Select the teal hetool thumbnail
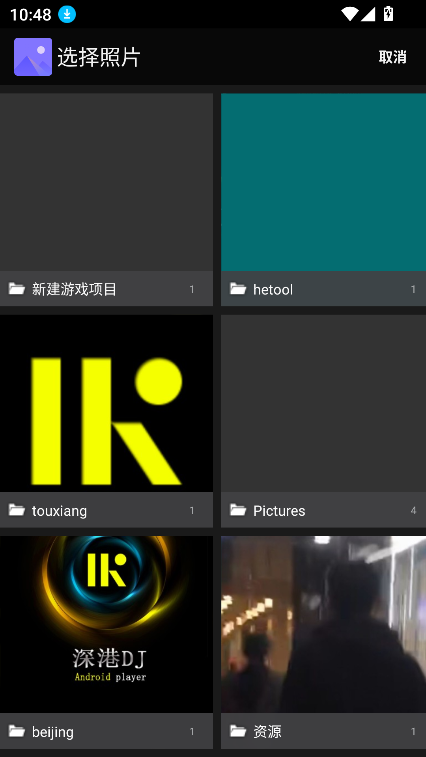 tap(324, 182)
